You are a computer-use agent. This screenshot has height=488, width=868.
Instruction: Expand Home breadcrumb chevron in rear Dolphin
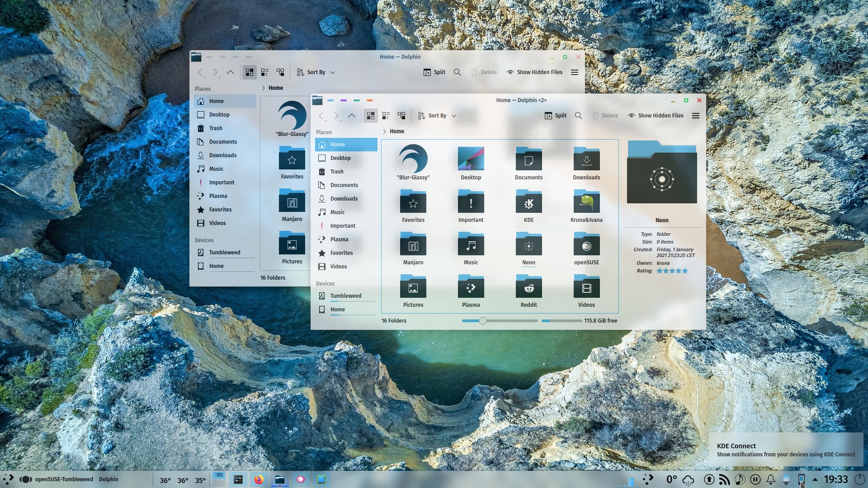coord(263,88)
